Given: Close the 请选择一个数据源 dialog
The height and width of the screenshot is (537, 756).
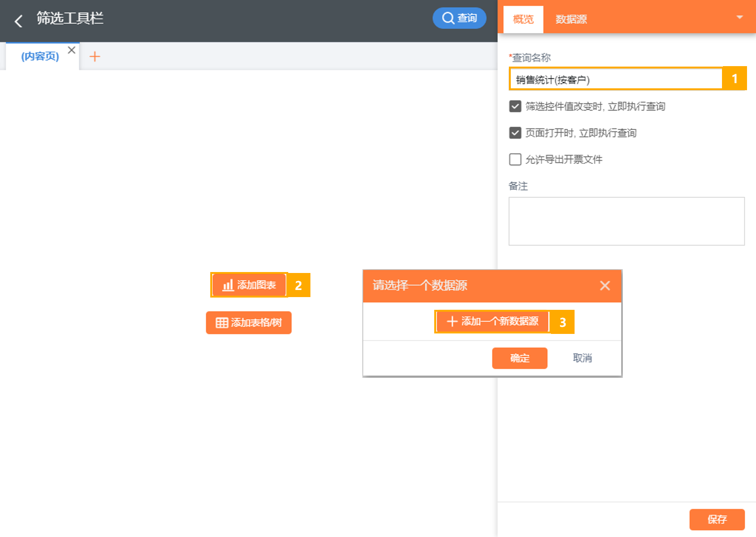Looking at the screenshot, I should click(605, 286).
